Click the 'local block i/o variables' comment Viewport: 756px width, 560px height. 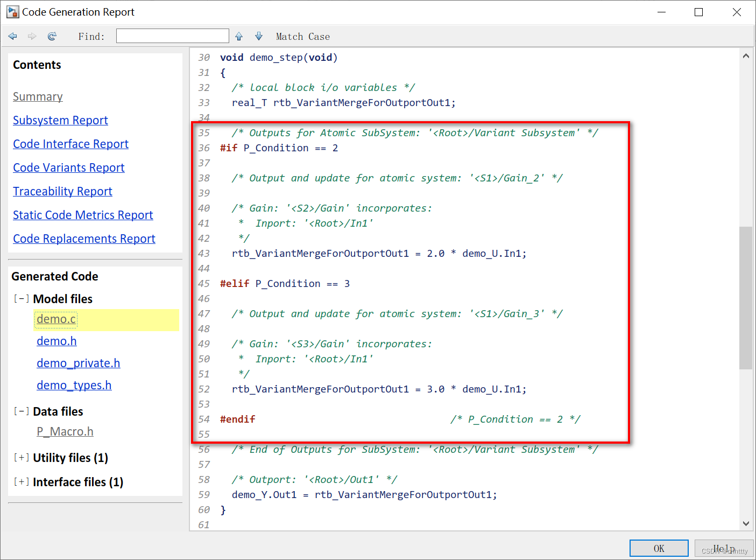pyautogui.click(x=323, y=88)
